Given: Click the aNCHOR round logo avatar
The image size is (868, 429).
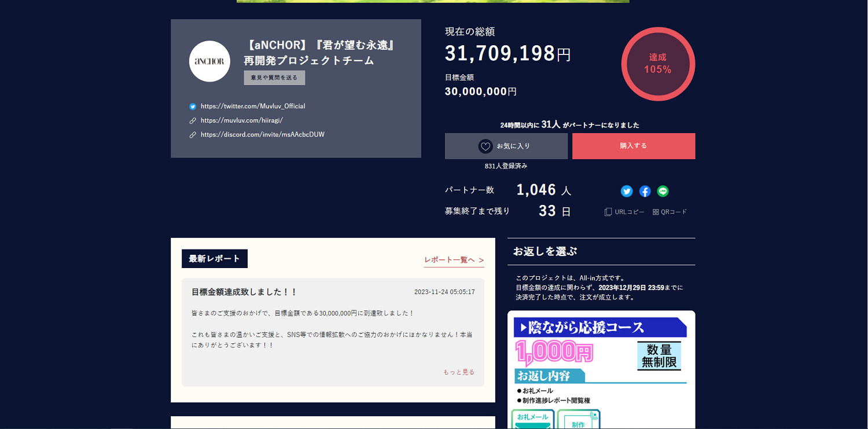Looking at the screenshot, I should point(209,61).
